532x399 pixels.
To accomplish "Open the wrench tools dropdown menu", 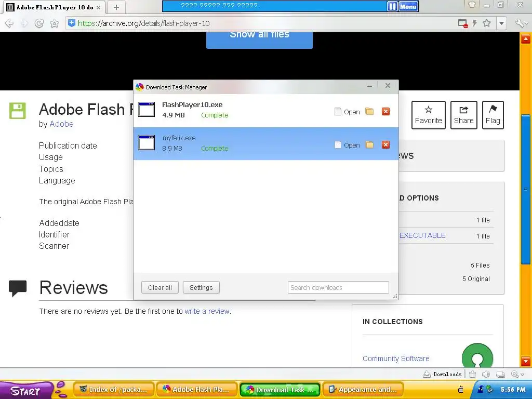I will pos(522,23).
